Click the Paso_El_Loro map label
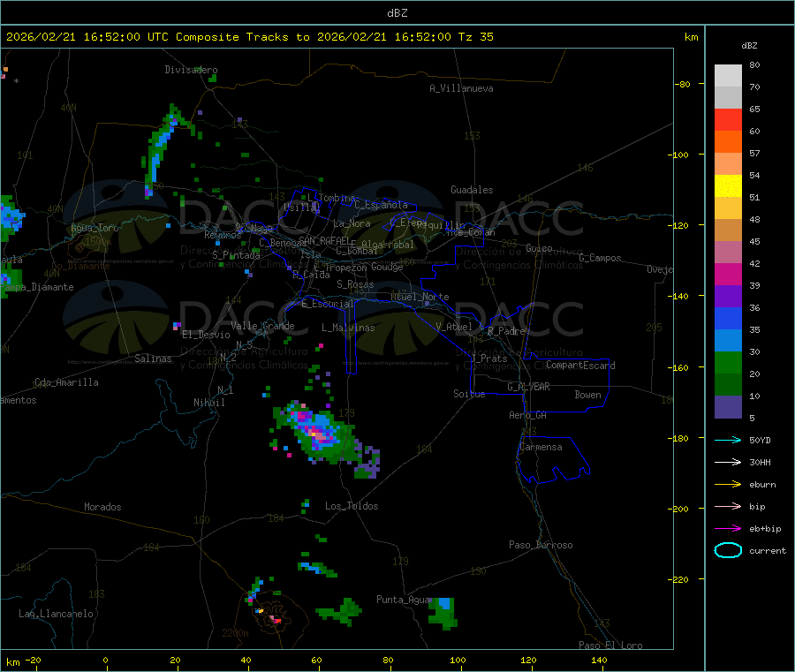 tap(610, 646)
